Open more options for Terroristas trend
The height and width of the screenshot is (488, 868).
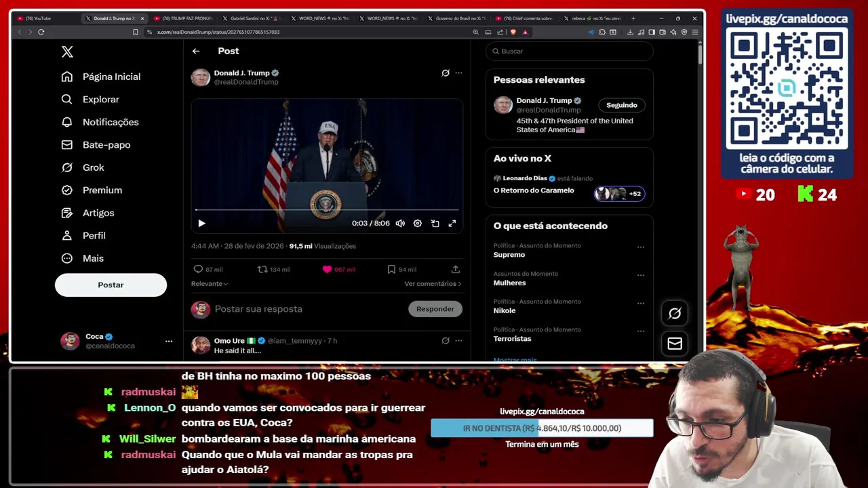coord(641,331)
